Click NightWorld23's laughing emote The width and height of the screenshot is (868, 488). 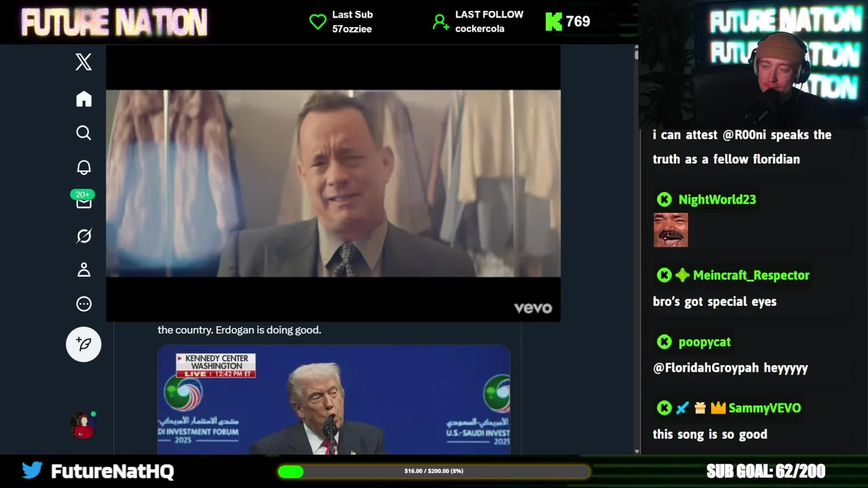pyautogui.click(x=671, y=230)
